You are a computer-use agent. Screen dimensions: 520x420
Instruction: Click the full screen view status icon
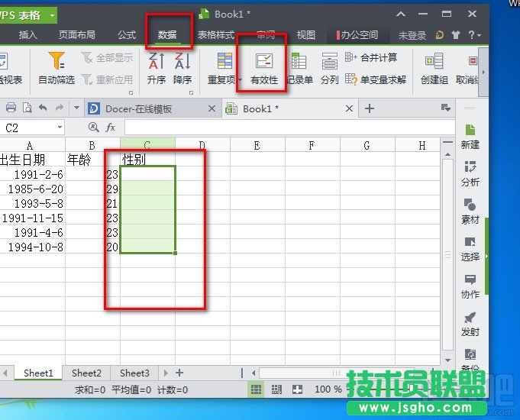[x=297, y=389]
